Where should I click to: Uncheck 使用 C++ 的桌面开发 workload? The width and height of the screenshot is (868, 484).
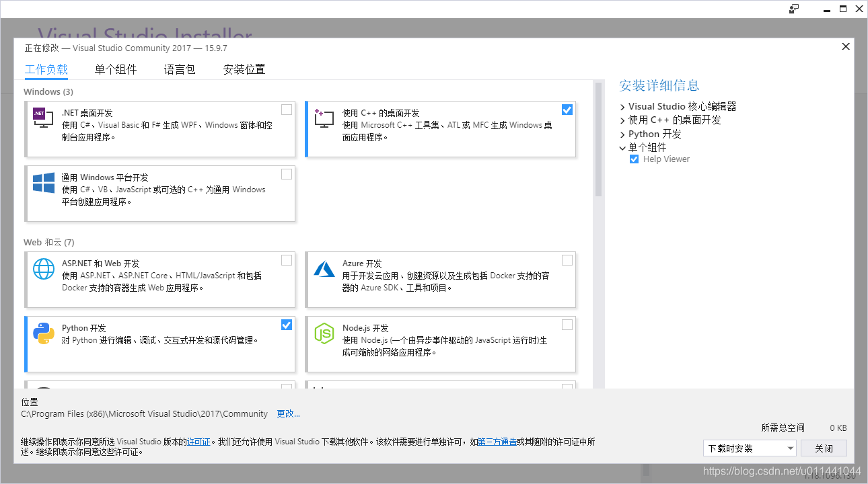pyautogui.click(x=567, y=110)
